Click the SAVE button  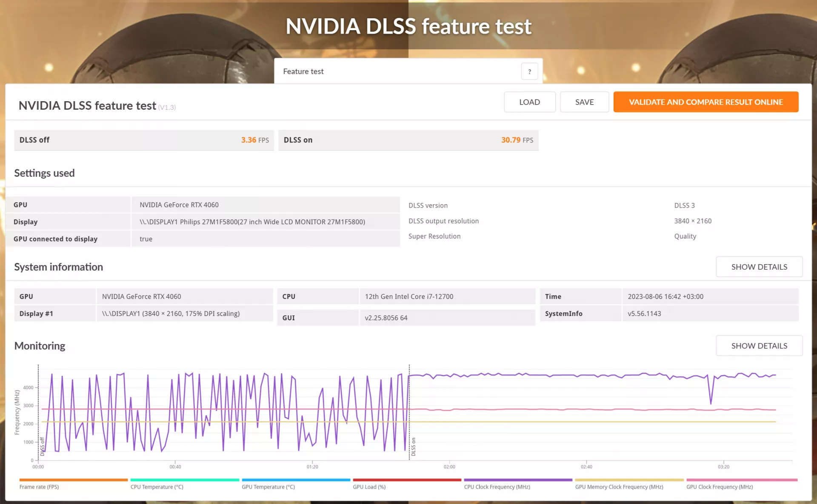(x=584, y=102)
